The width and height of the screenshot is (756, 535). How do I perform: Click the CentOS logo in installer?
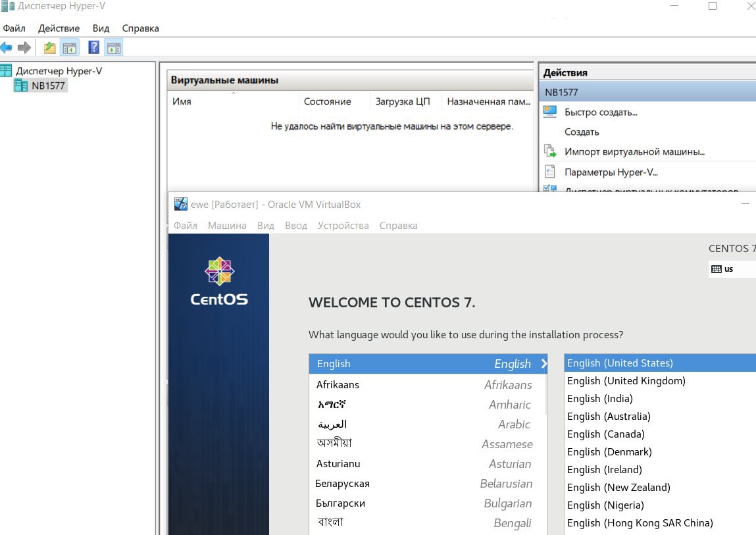pyautogui.click(x=219, y=281)
